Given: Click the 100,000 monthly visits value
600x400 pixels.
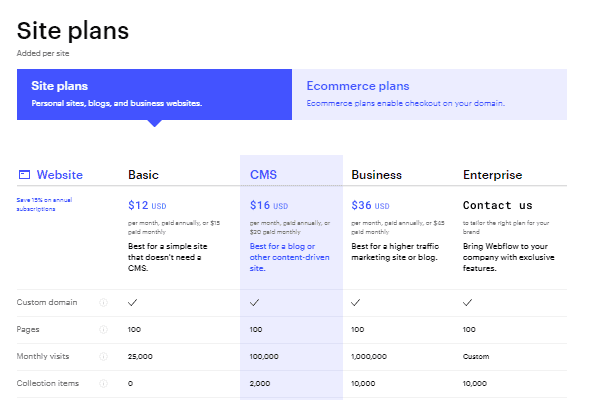Looking at the screenshot, I should (264, 356).
